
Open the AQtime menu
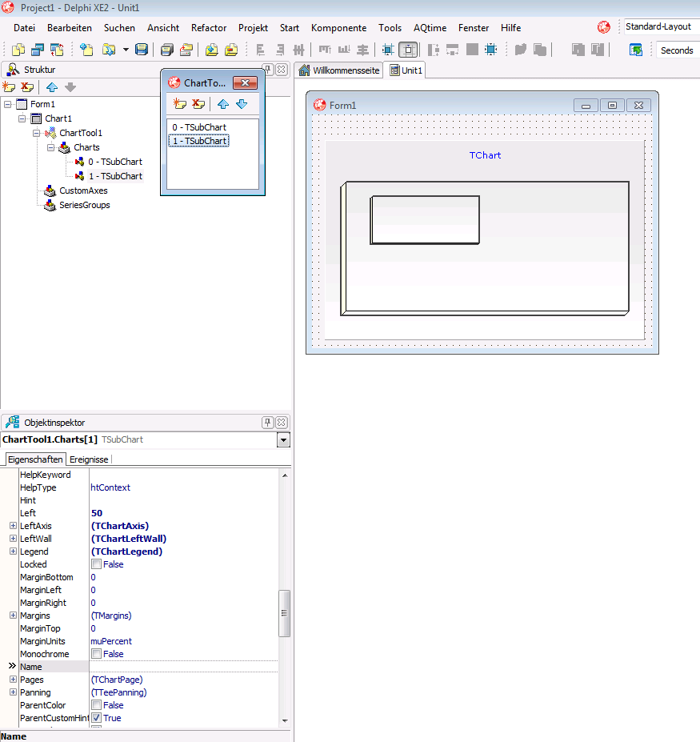pos(430,28)
